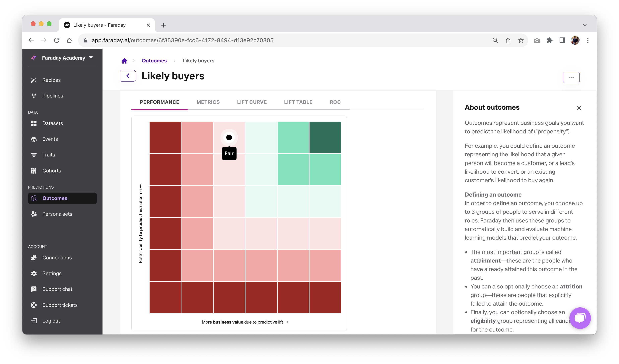Click the About outcomes heading
Screen dimensions: 619x364
tap(492, 107)
